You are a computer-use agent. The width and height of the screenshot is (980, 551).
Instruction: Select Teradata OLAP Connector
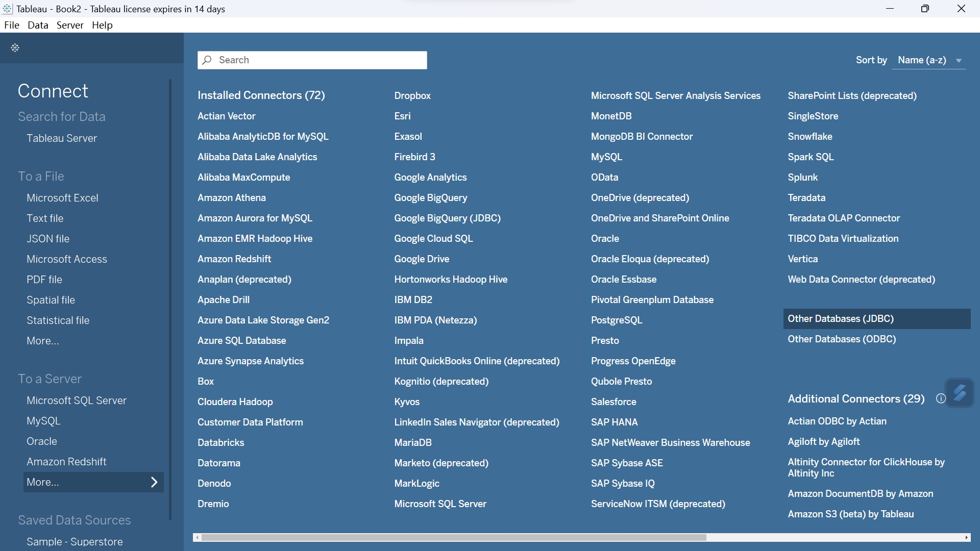[844, 218]
